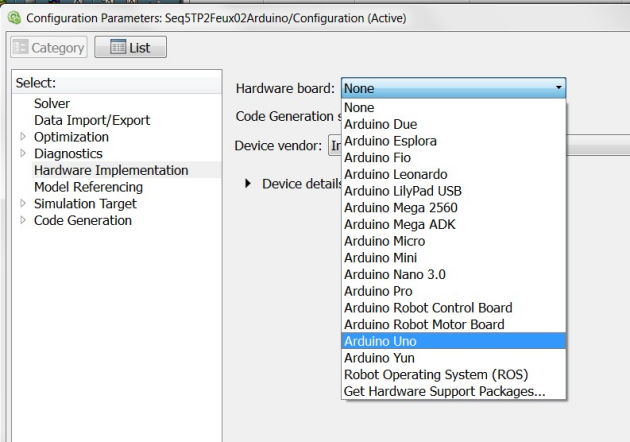Expand the Optimization tree node
The image size is (630, 442).
pyautogui.click(x=23, y=137)
